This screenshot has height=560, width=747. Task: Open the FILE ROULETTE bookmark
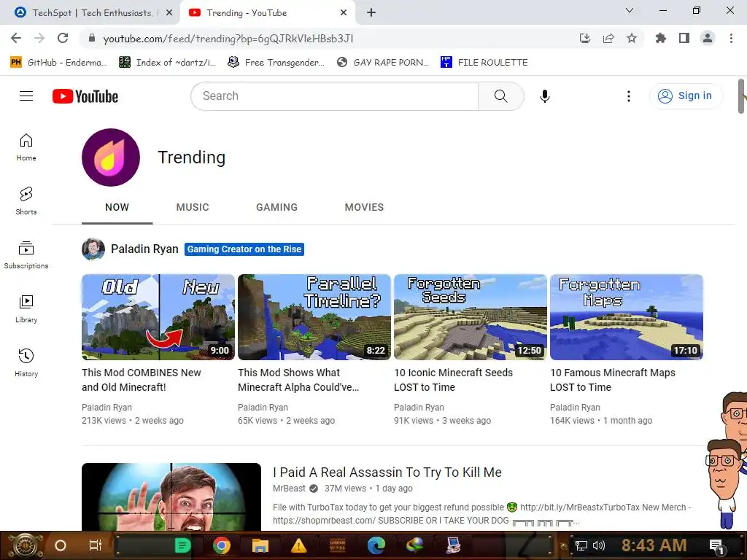(x=484, y=63)
